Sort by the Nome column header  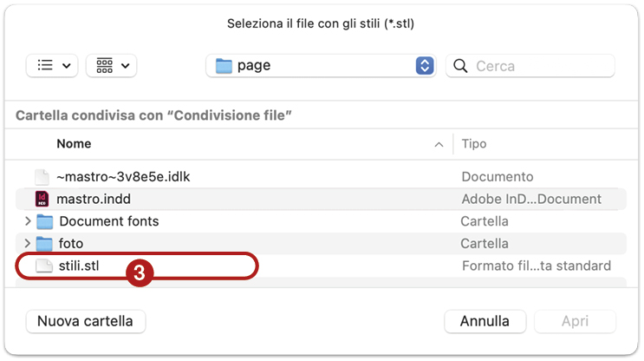click(74, 144)
